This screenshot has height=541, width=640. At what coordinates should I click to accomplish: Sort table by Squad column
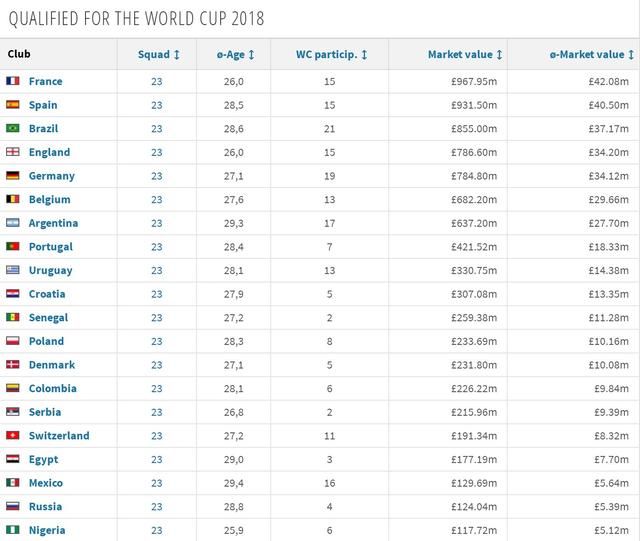[159, 54]
